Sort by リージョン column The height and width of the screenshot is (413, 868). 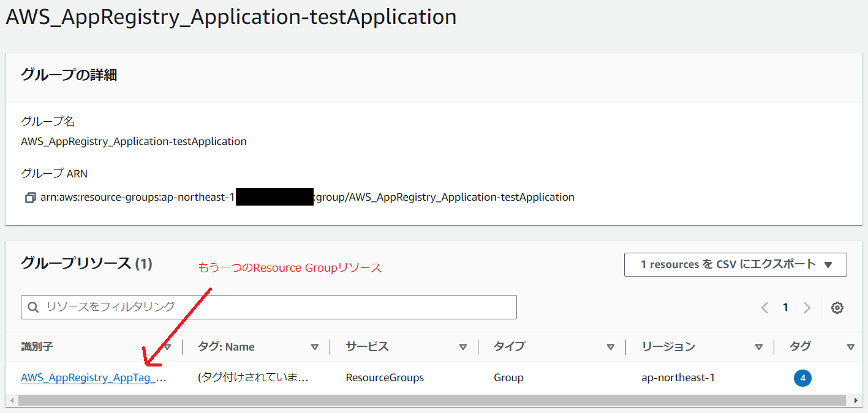click(759, 347)
